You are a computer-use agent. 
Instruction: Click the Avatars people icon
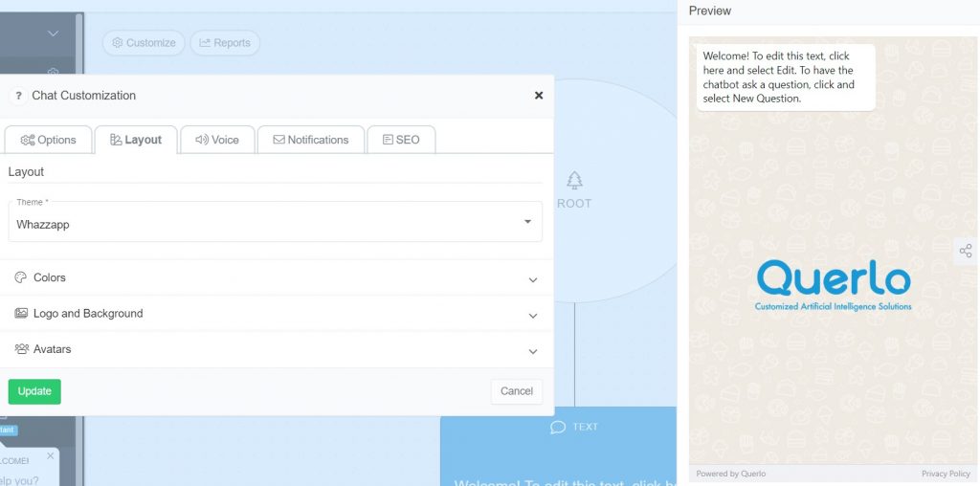22,349
